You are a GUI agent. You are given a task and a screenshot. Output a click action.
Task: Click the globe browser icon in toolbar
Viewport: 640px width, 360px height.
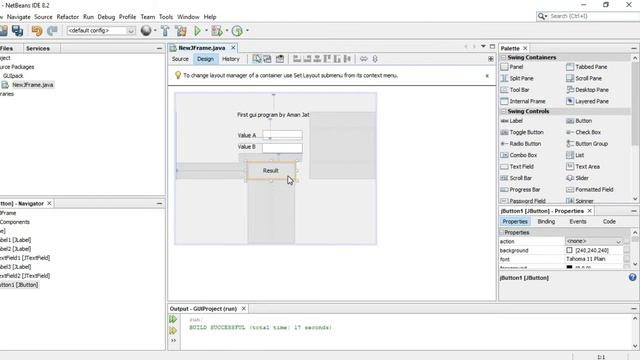tap(146, 31)
